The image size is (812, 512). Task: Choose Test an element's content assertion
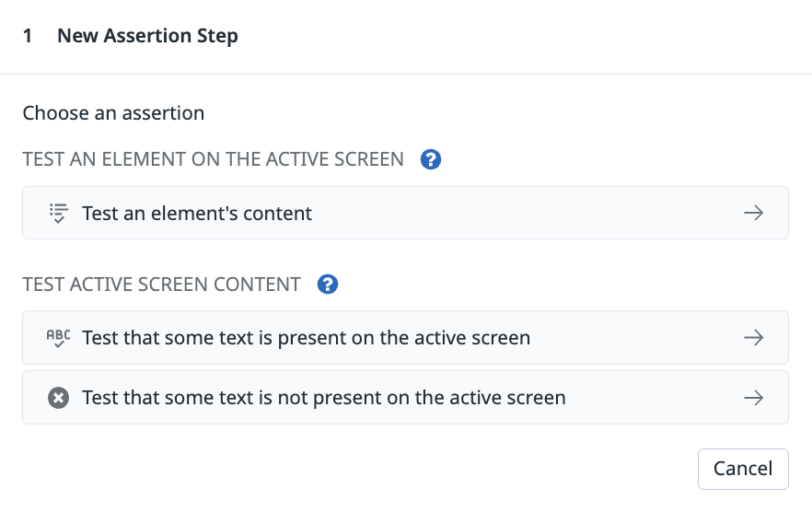point(405,213)
